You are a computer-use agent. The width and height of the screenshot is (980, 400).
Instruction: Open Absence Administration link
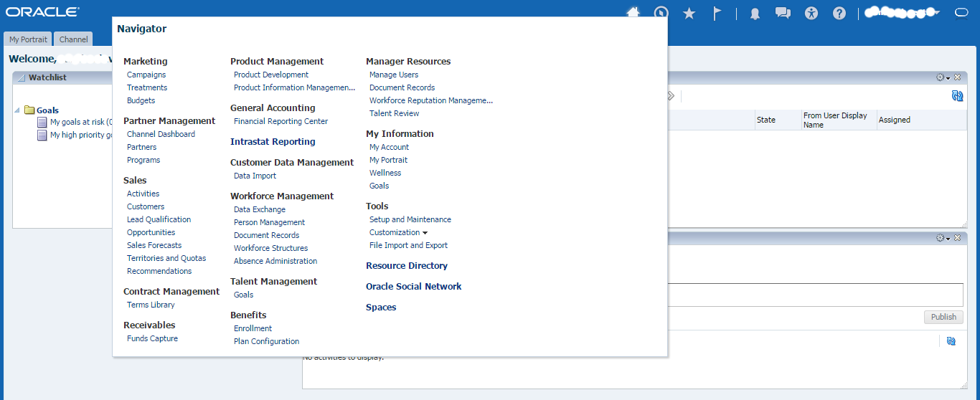(x=275, y=261)
